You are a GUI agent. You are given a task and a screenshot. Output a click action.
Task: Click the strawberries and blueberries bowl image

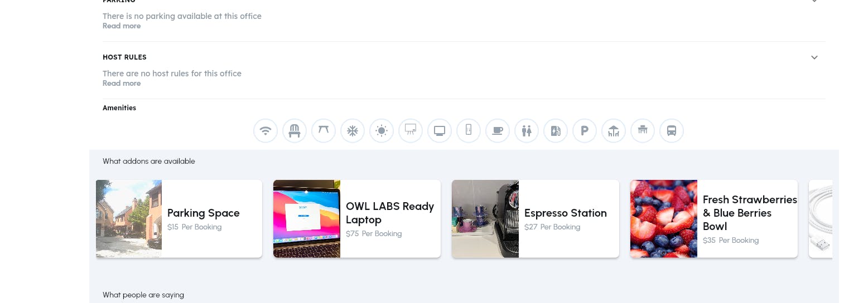(664, 219)
